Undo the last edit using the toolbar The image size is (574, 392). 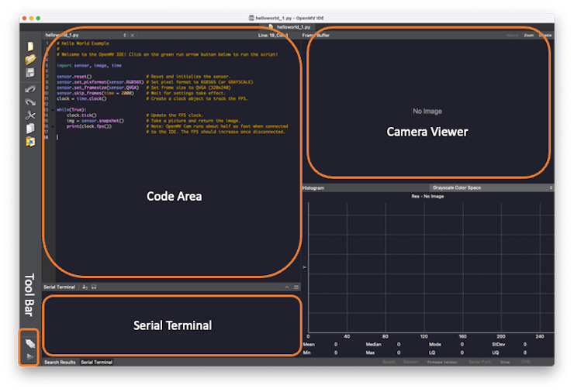pos(30,89)
